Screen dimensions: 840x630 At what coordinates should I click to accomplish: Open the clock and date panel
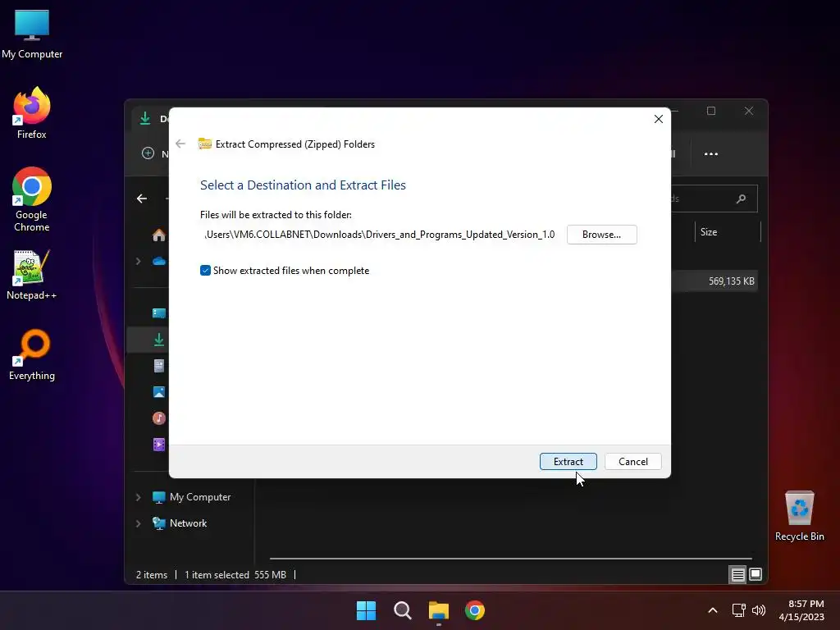(801, 610)
